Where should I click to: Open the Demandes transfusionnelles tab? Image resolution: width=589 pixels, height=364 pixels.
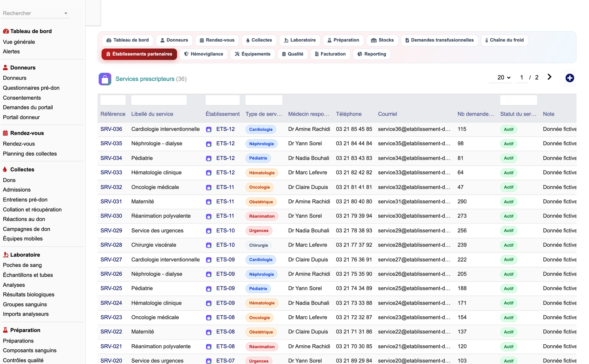(439, 40)
